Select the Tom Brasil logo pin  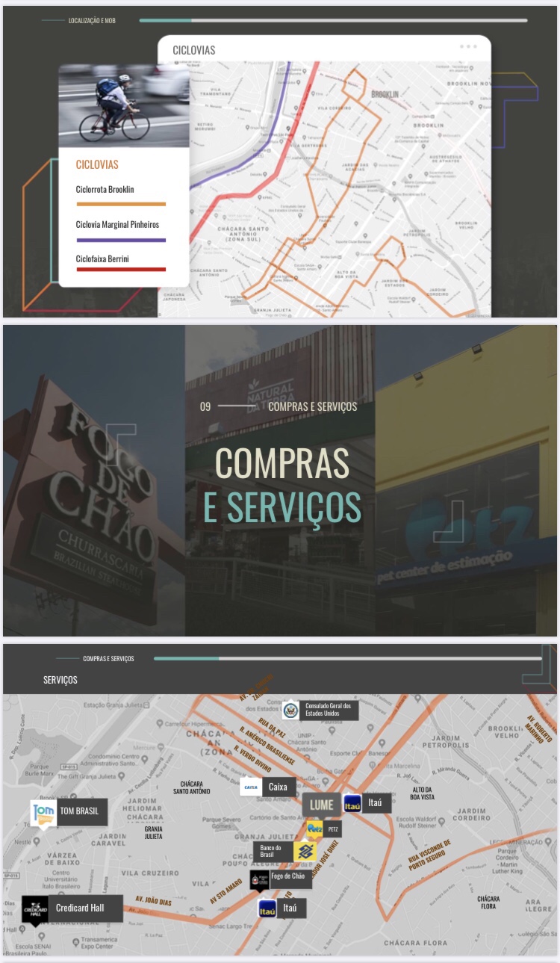tap(43, 814)
